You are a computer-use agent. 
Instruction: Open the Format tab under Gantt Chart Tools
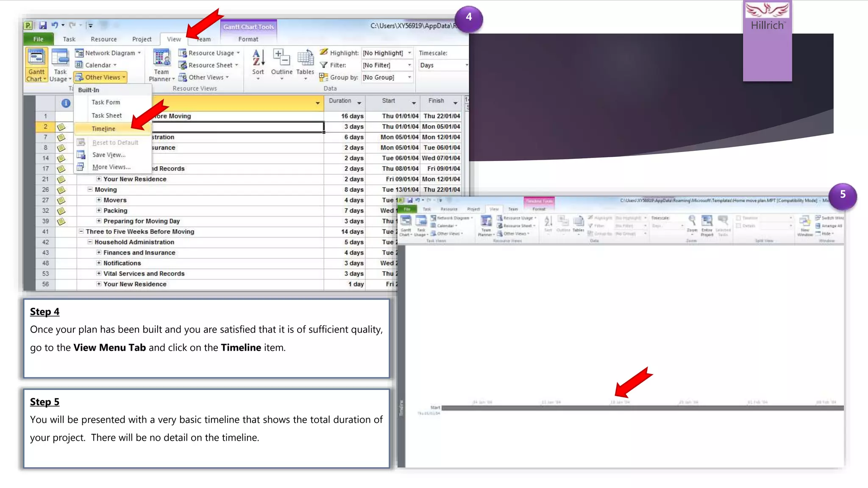point(248,39)
